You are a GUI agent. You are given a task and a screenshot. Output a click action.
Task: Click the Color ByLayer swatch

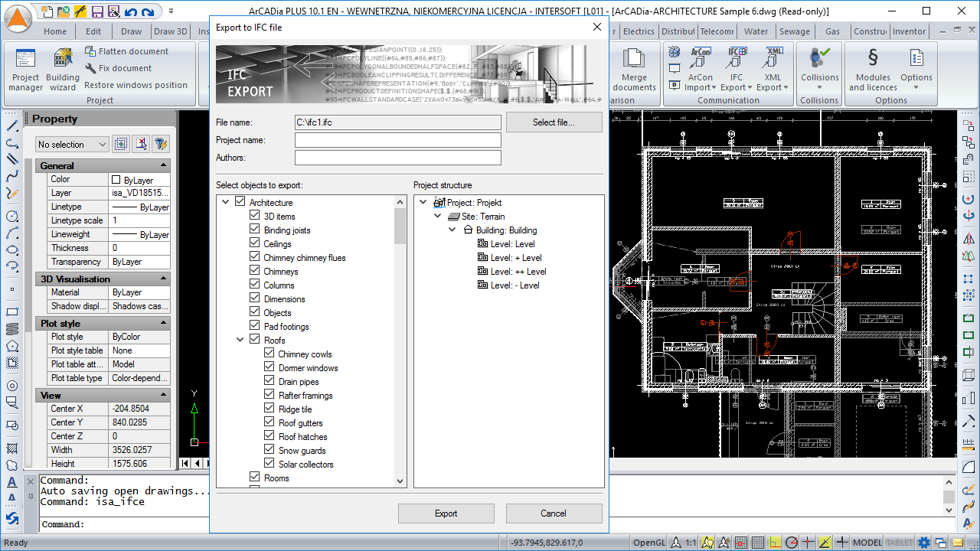[116, 180]
